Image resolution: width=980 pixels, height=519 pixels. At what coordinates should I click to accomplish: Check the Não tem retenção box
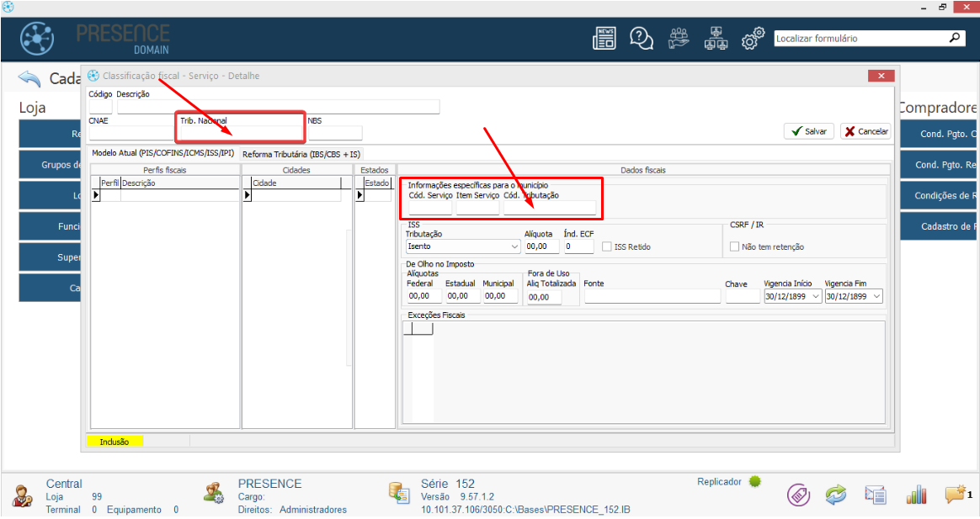[735, 247]
